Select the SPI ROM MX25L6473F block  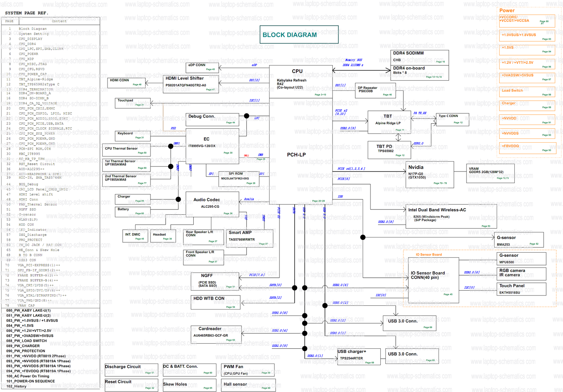[x=238, y=178]
